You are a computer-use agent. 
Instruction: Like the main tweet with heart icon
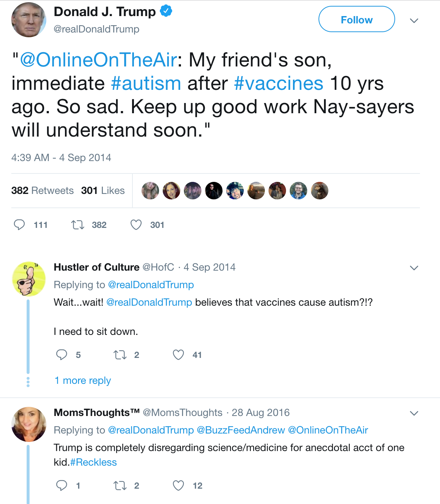[136, 225]
